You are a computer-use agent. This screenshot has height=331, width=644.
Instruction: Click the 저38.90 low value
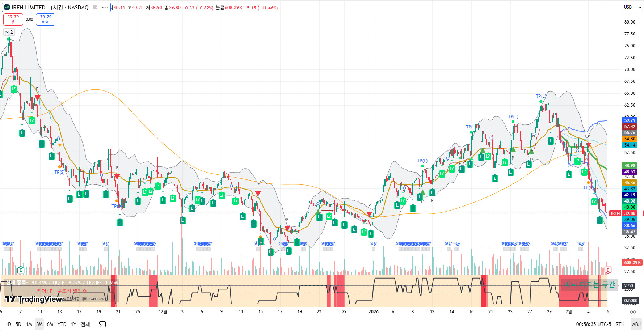click(154, 8)
